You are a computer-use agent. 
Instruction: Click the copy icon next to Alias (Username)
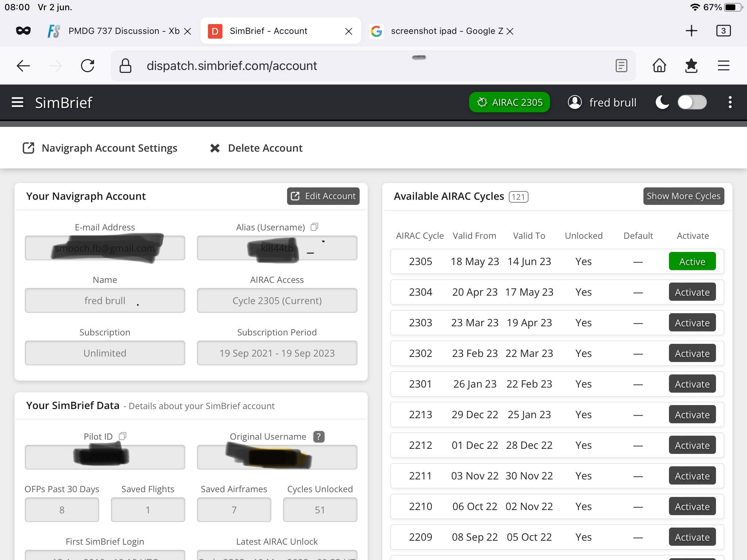tap(314, 227)
